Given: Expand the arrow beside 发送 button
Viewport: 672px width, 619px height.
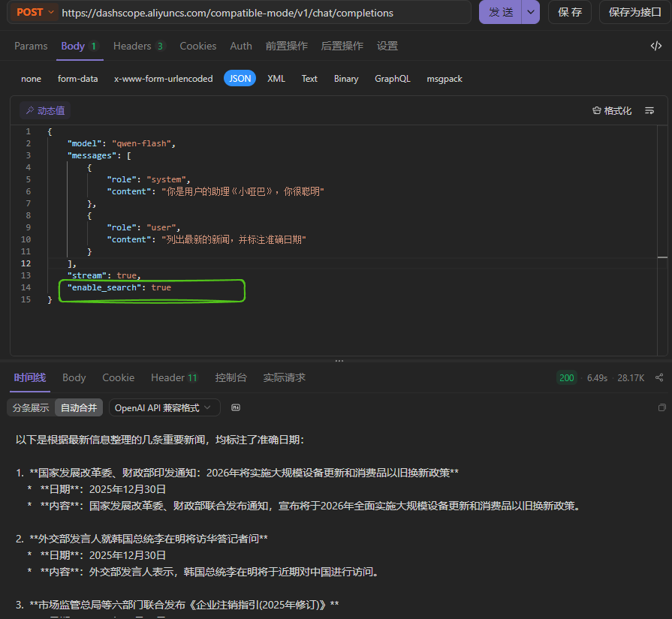Looking at the screenshot, I should click(531, 12).
